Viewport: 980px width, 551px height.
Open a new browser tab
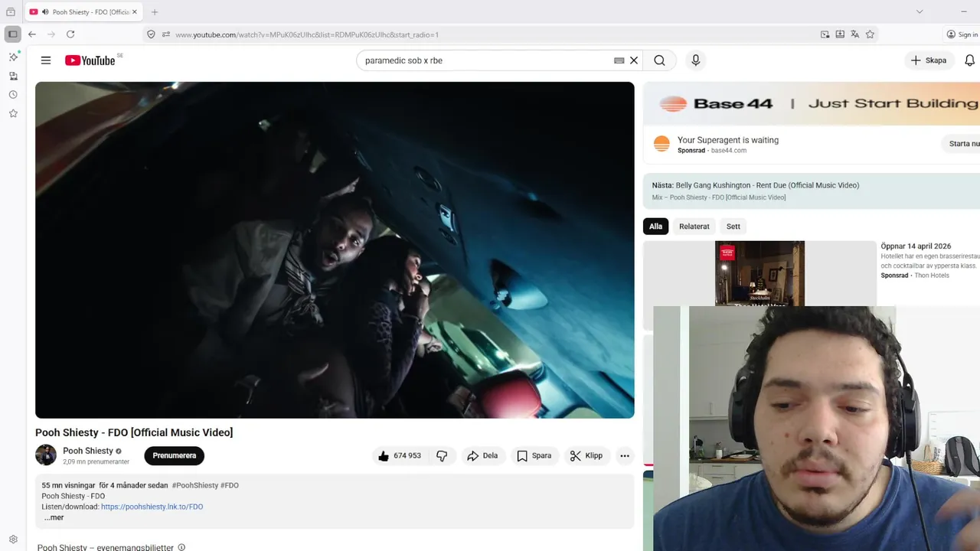155,12
